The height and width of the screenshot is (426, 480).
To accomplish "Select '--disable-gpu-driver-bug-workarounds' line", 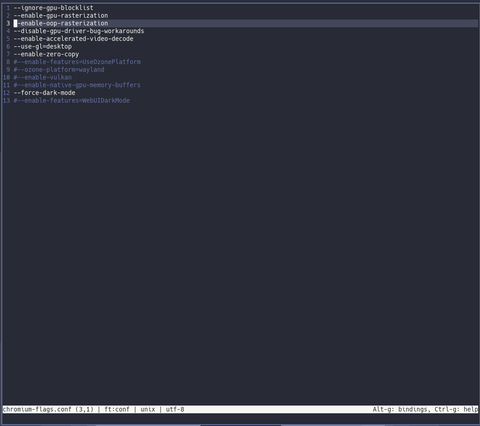I will coord(79,31).
